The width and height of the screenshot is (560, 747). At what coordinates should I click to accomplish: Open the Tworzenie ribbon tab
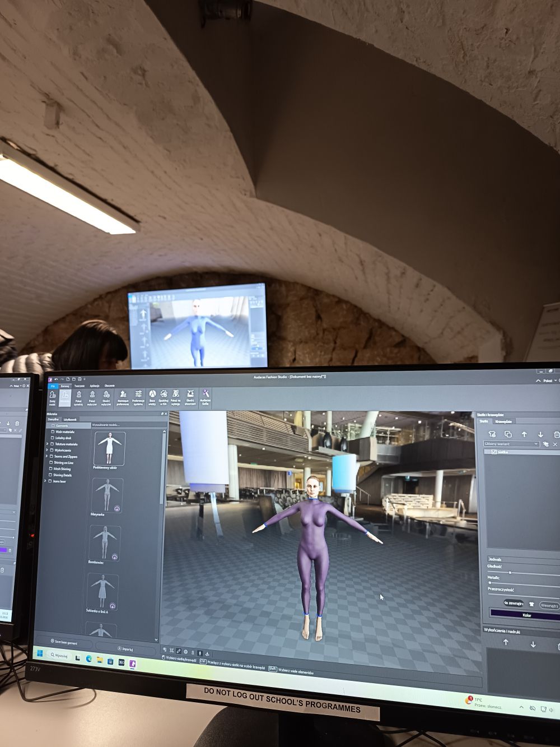(80, 386)
